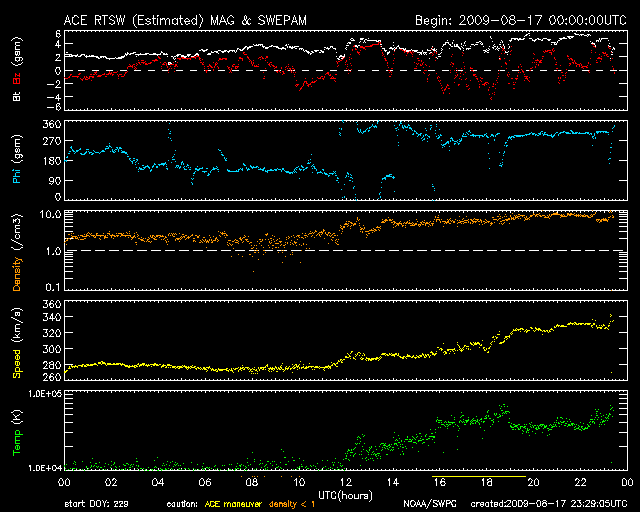This screenshot has width=640, height=512.
Task: Click the '14' hour label on the time axis
Action: 393,482
